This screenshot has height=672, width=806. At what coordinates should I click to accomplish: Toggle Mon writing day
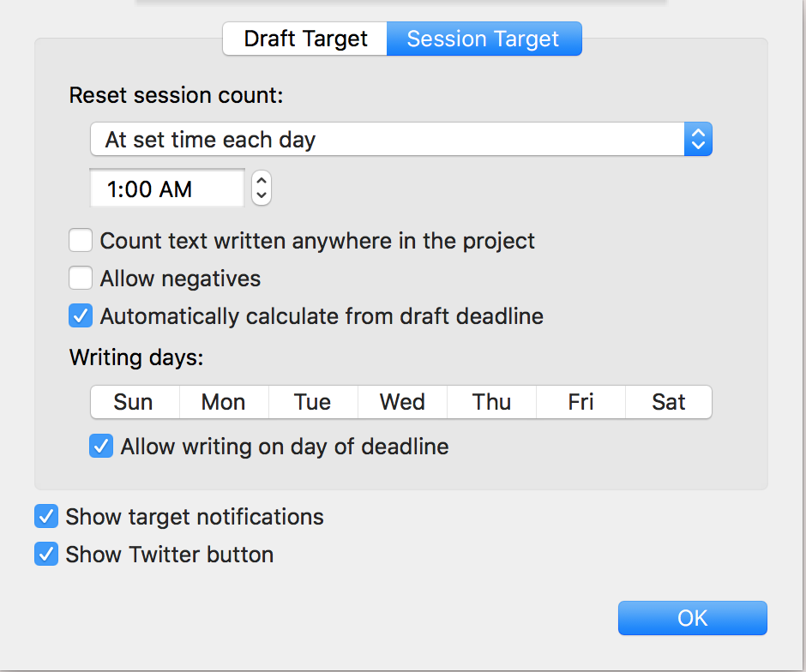click(223, 402)
